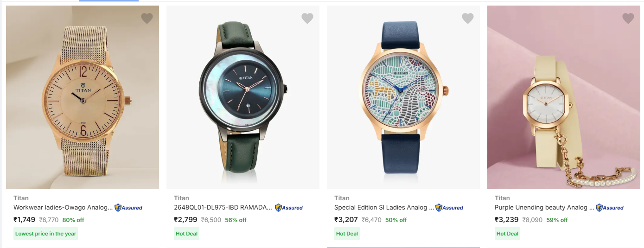Wishlist the Purple Unending beauty watch

(628, 19)
